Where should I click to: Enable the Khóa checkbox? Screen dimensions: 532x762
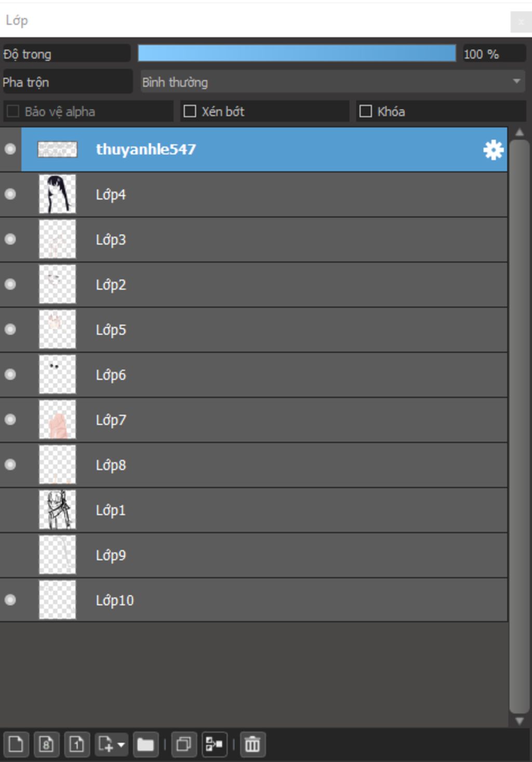coord(366,111)
